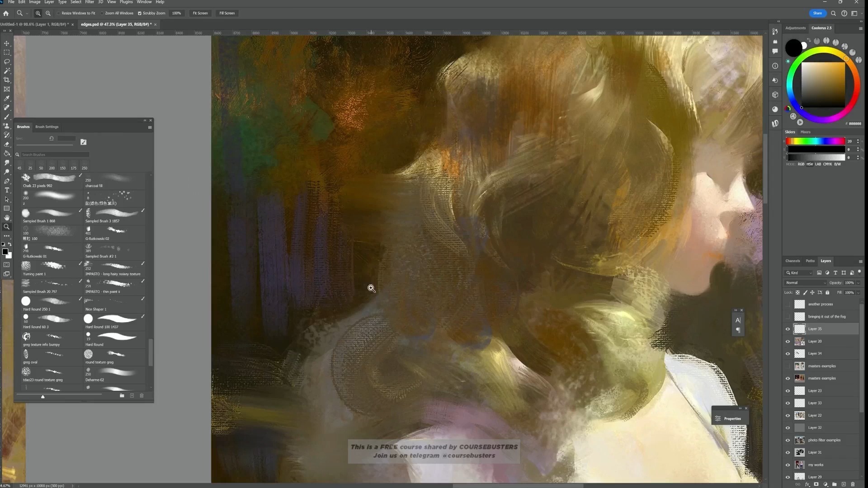Switch to Mixers tab in Coolorus

pyautogui.click(x=805, y=132)
